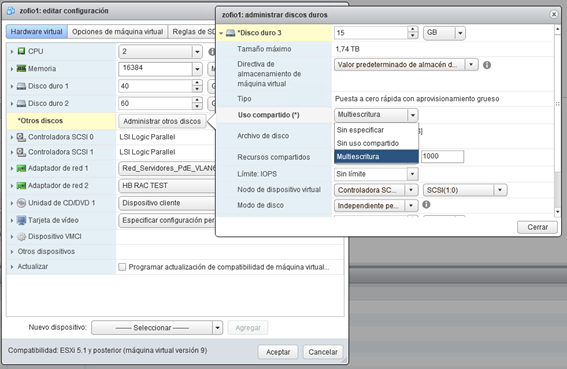This screenshot has height=369, width=567.
Task: Decrease the Disco duro 3 size with down stepper
Action: click(x=413, y=36)
